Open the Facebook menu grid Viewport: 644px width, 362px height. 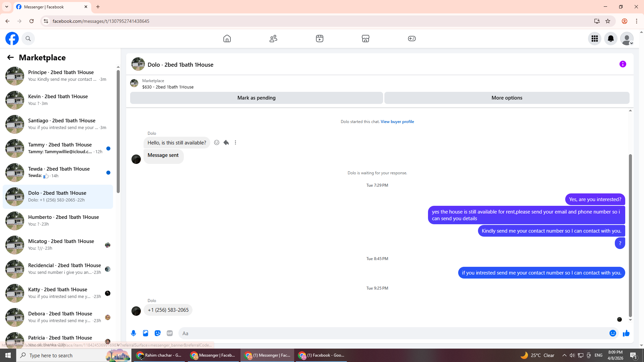tap(594, 39)
